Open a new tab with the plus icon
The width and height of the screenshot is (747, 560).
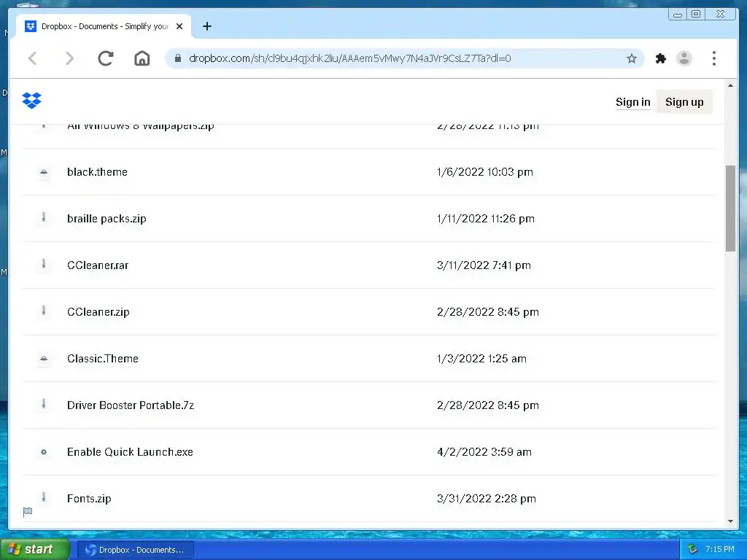tap(206, 26)
